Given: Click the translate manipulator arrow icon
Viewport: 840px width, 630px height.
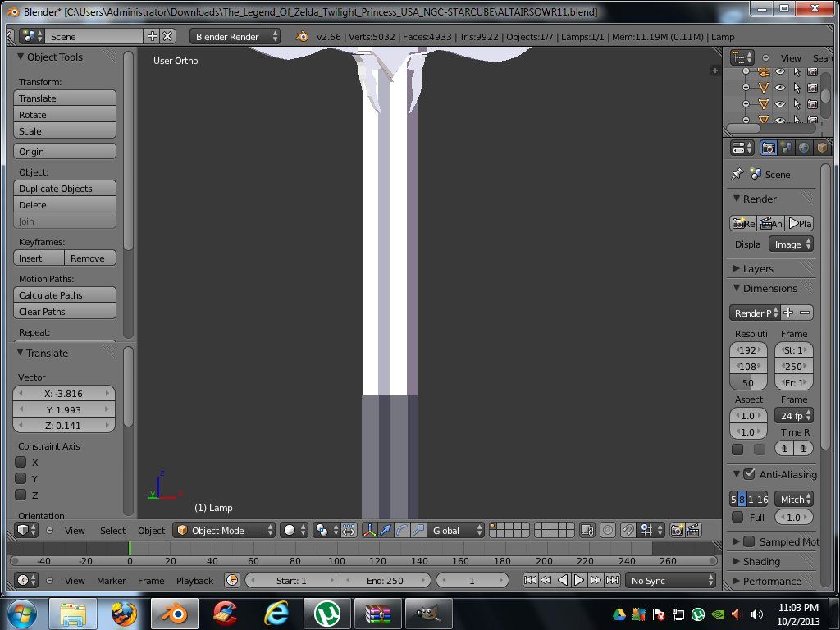Looking at the screenshot, I should [x=386, y=531].
